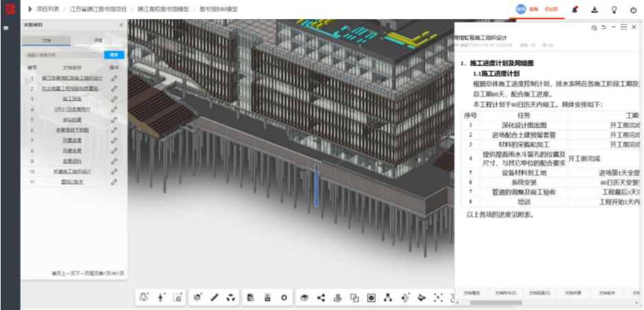
Task: Click 项目列表 in the breadcrumb
Action: 48,9
